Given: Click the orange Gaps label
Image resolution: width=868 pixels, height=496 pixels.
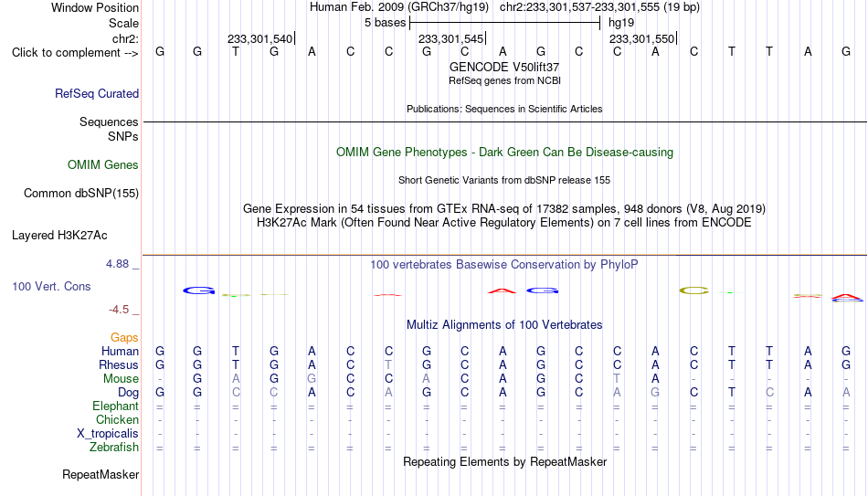Looking at the screenshot, I should (x=124, y=338).
